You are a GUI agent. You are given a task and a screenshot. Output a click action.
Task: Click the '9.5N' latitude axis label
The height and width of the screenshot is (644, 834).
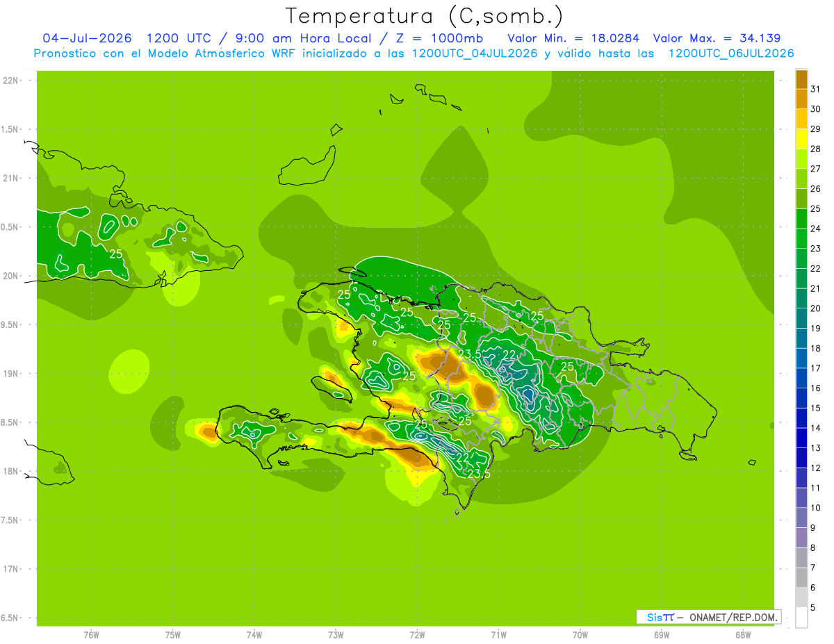click(x=10, y=324)
